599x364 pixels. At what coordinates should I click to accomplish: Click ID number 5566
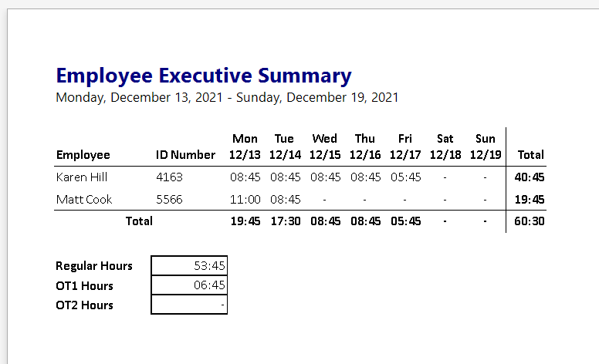tap(169, 199)
